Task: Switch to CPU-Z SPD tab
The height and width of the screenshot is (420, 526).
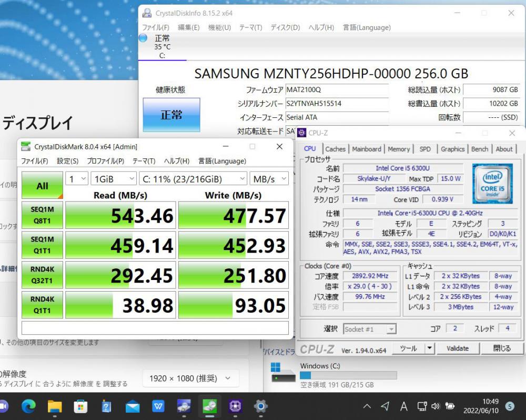Action: (425, 149)
